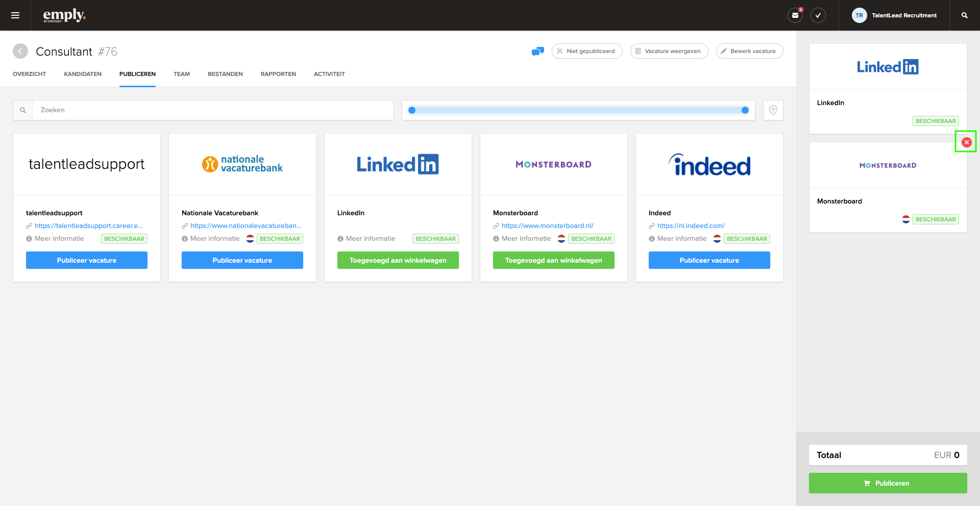Screen dimensions: 980x506
Task: Open the monsterboard.nl link
Action: [548, 225]
